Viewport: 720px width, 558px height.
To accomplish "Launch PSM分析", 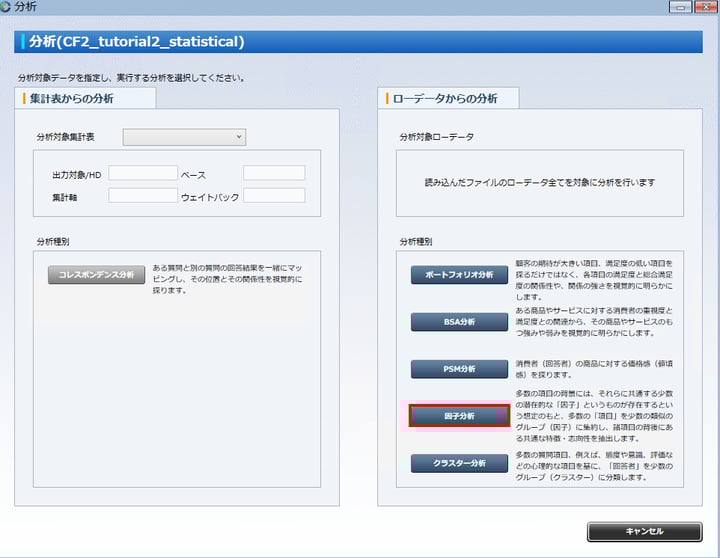I will point(459,369).
